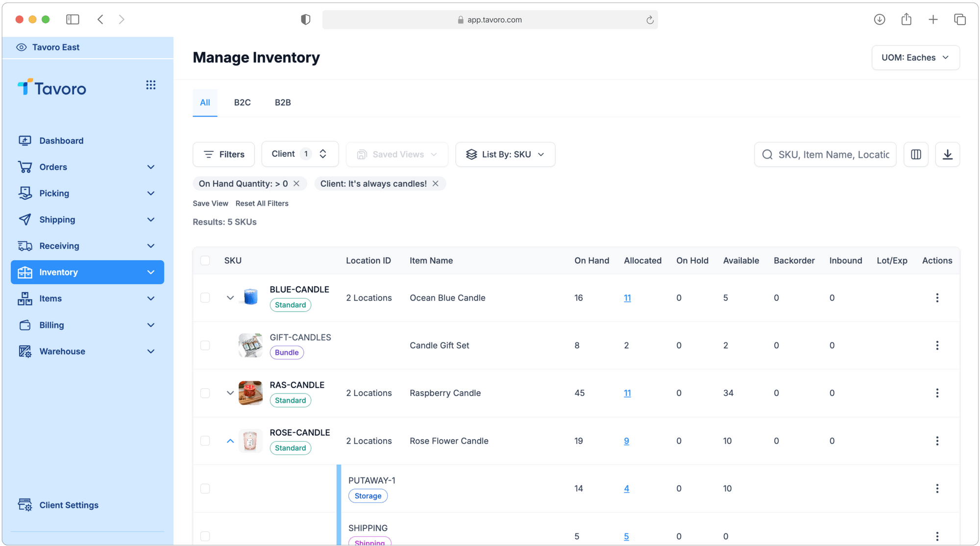
Task: Open allocated quantity 11 for RAS-CANDLE
Action: 627,393
